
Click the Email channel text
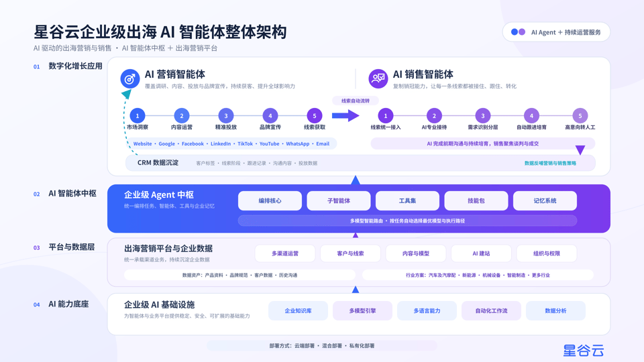[x=323, y=143]
